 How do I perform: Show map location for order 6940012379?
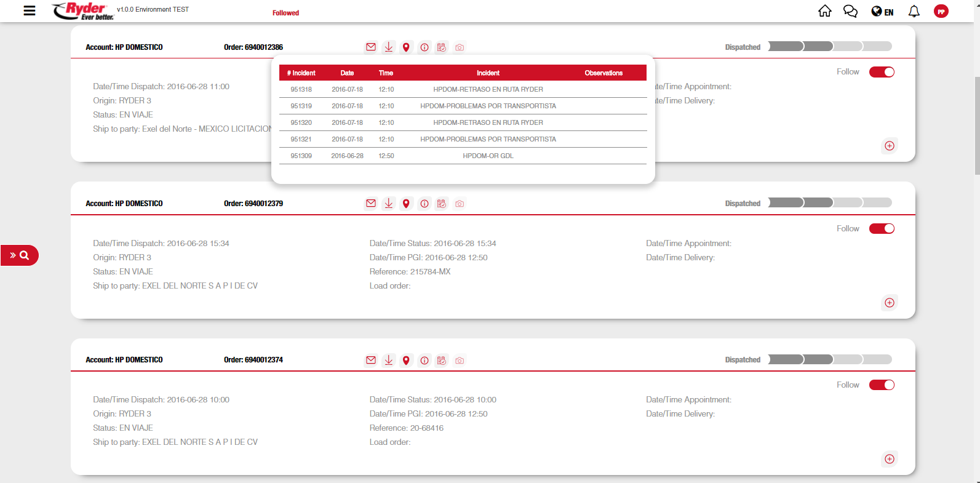click(x=406, y=204)
